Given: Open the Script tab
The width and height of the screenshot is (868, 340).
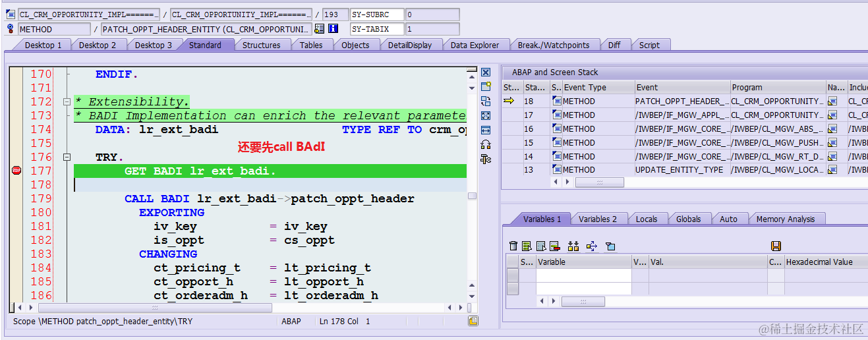Looking at the screenshot, I should 649,45.
